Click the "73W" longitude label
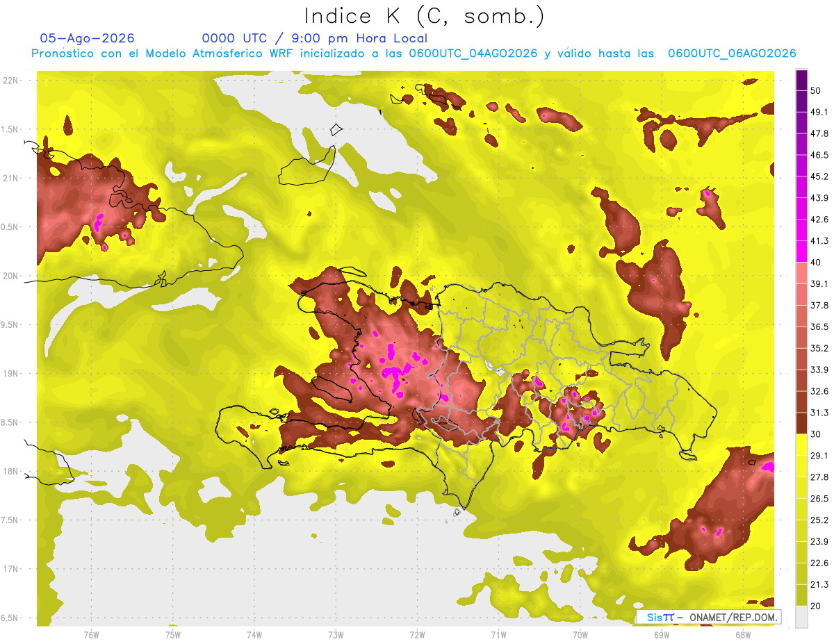Screen dimensions: 834x644 tap(336, 634)
